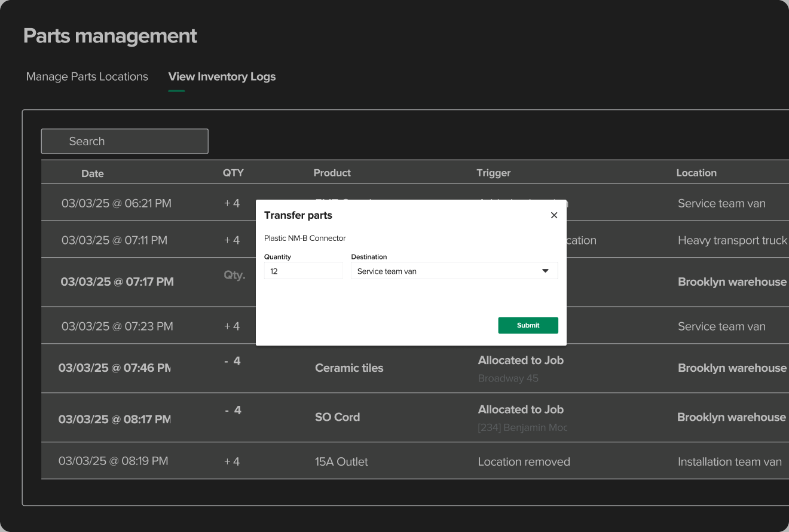Submit the parts transfer
Screen dimensions: 789x532
(x=528, y=325)
